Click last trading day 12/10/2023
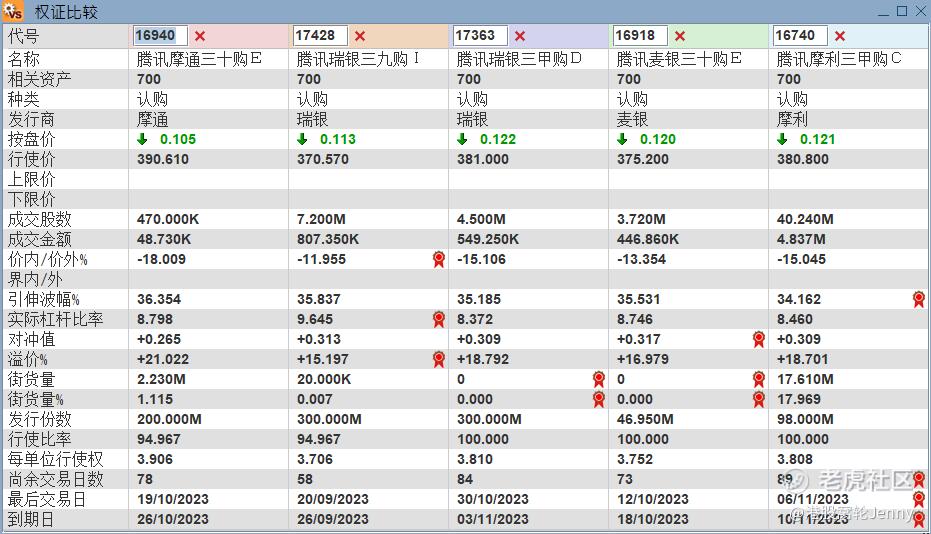Screen dimensions: 931x534 [653, 499]
